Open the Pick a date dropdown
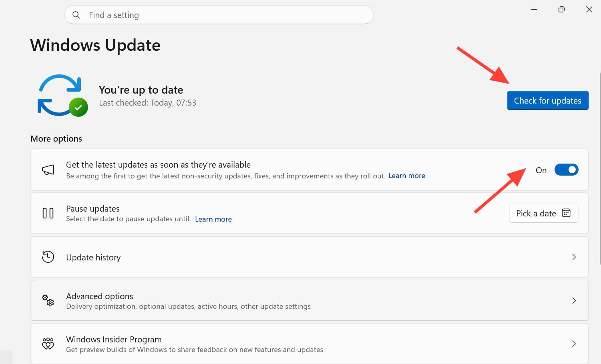 point(543,213)
